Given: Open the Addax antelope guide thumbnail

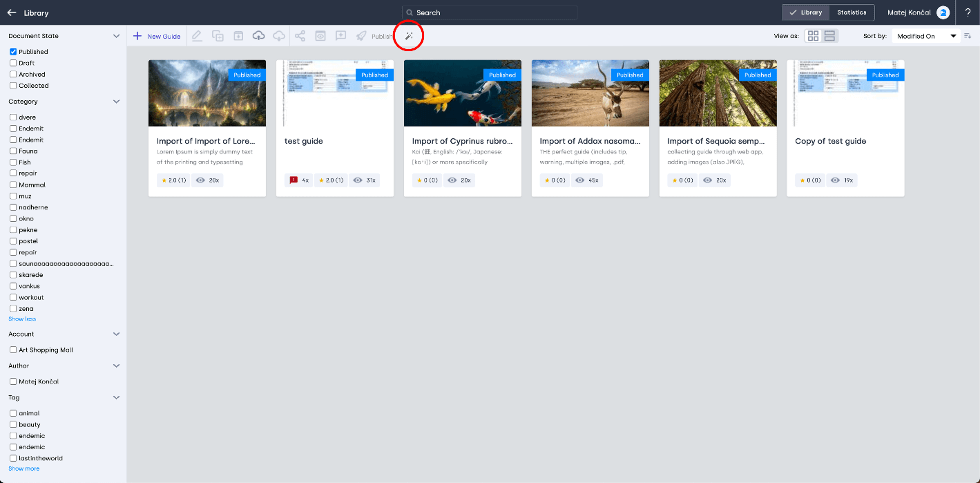Looking at the screenshot, I should (x=590, y=93).
